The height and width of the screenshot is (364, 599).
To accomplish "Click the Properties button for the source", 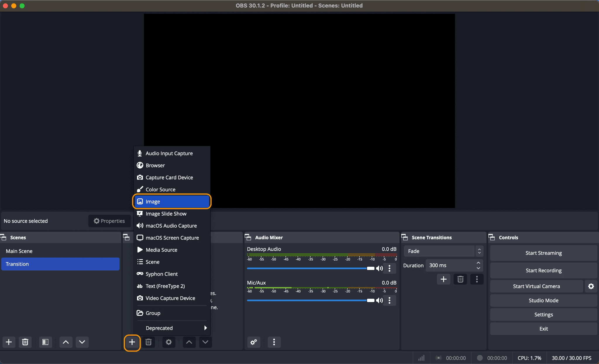I will 109,221.
